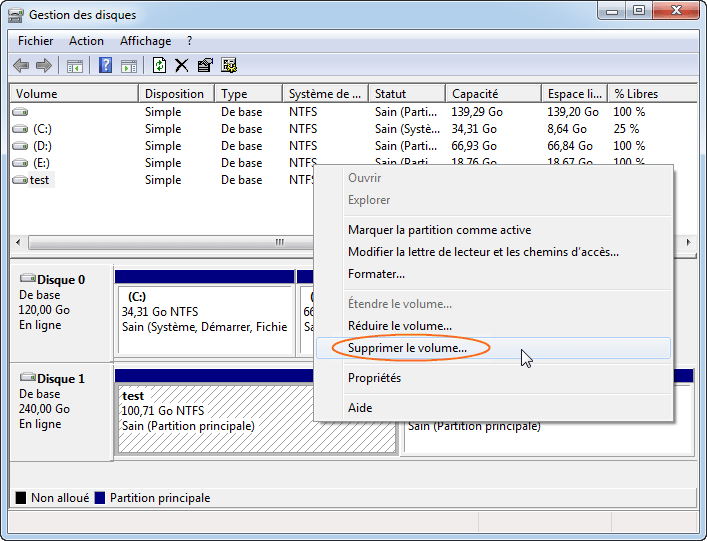Click the Disque 0 disk icon

(28, 278)
